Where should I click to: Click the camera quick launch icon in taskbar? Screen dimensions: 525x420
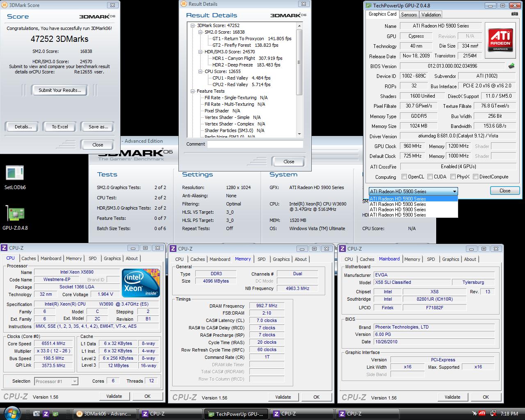[37, 414]
